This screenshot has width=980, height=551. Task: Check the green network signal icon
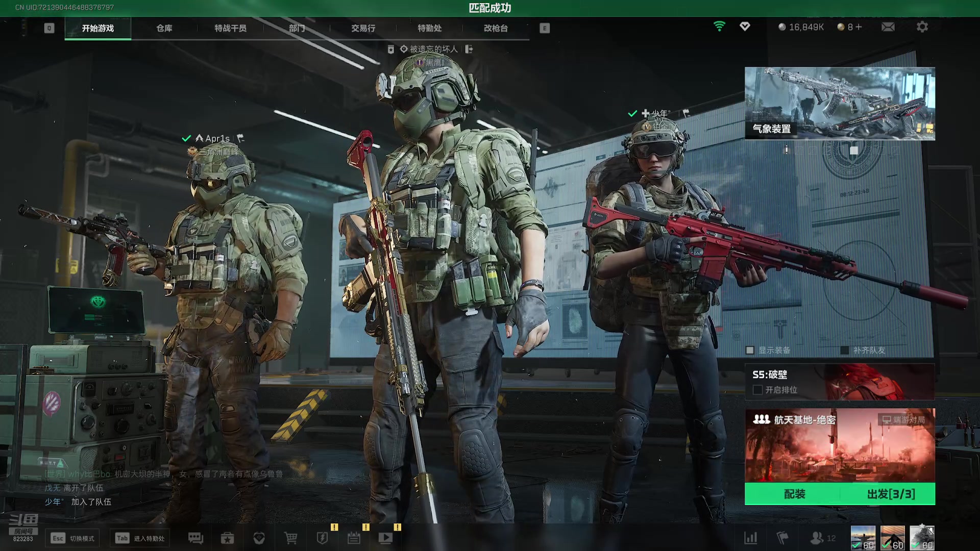point(719,27)
